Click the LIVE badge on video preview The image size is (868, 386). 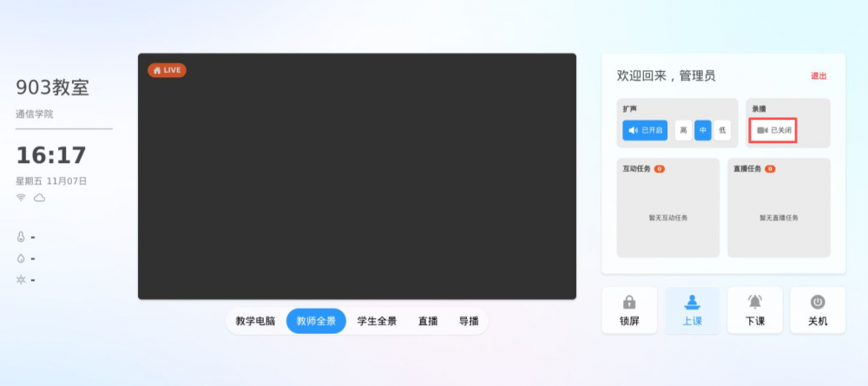coord(167,70)
